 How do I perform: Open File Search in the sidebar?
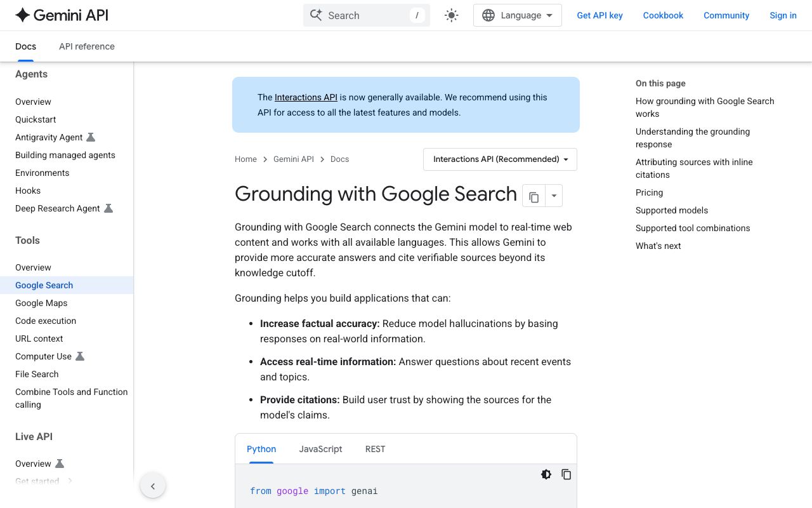click(x=37, y=374)
